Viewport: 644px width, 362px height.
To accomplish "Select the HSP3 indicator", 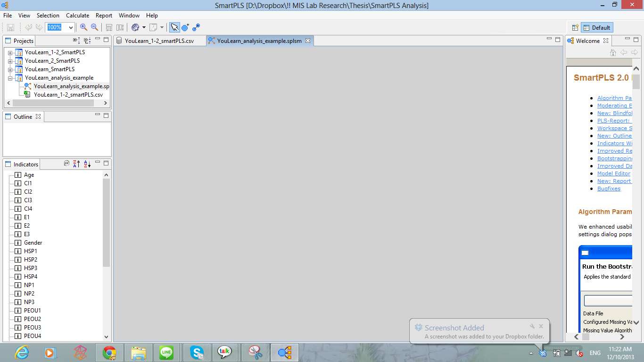I will point(31,268).
